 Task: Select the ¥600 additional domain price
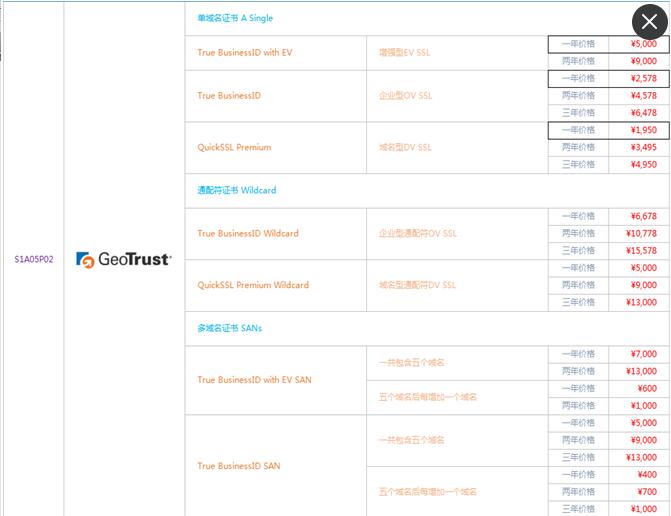[647, 388]
